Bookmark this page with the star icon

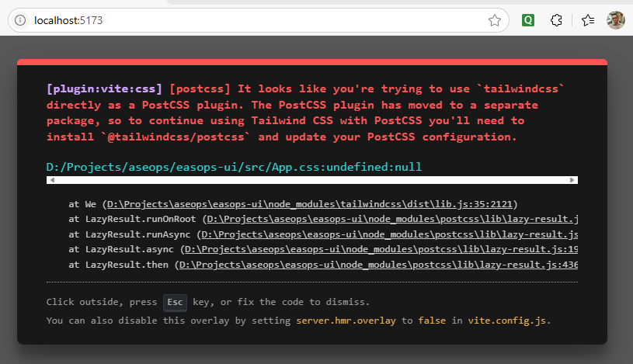click(494, 21)
